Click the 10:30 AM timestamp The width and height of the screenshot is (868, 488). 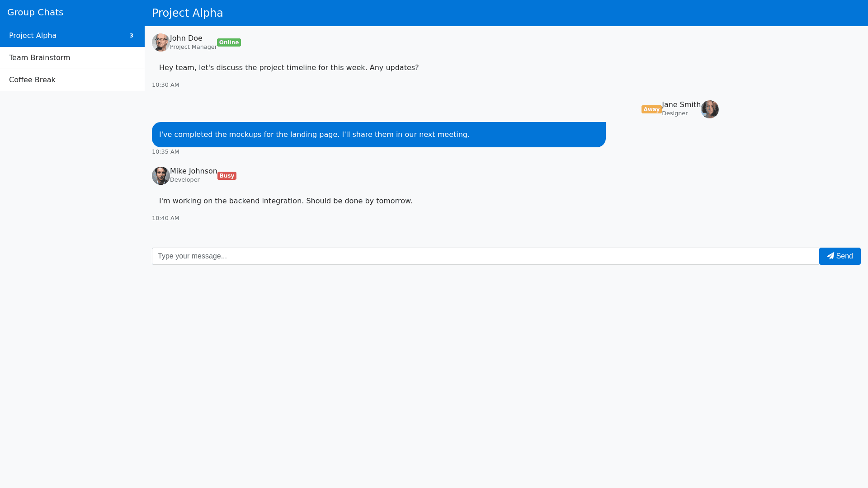click(x=165, y=84)
